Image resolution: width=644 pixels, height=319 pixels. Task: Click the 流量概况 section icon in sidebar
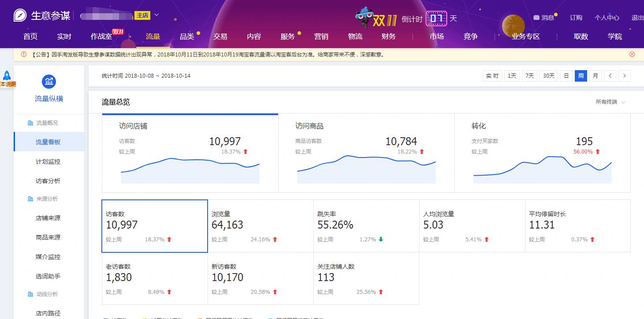click(x=30, y=123)
